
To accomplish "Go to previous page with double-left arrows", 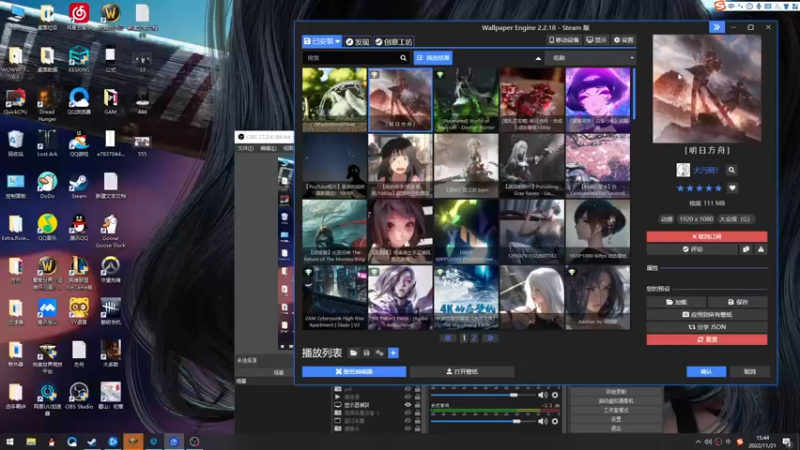I will point(447,338).
